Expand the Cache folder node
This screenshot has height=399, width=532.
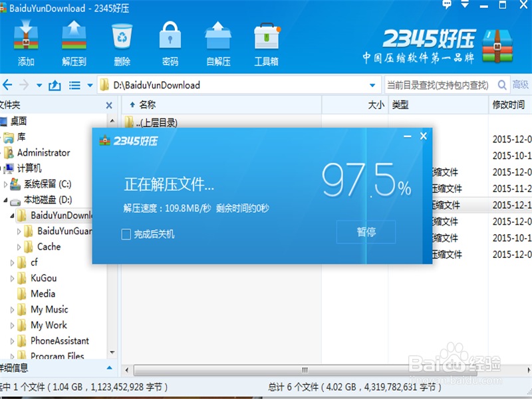coord(19,247)
